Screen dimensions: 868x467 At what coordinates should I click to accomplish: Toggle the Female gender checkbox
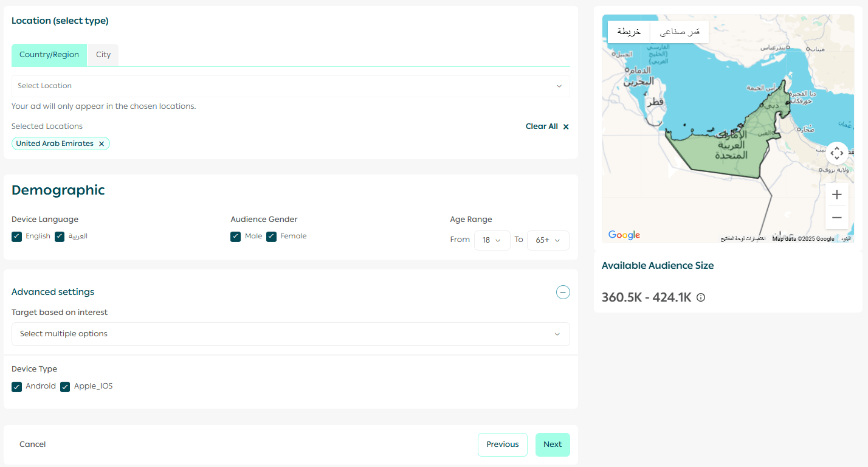[x=272, y=237]
